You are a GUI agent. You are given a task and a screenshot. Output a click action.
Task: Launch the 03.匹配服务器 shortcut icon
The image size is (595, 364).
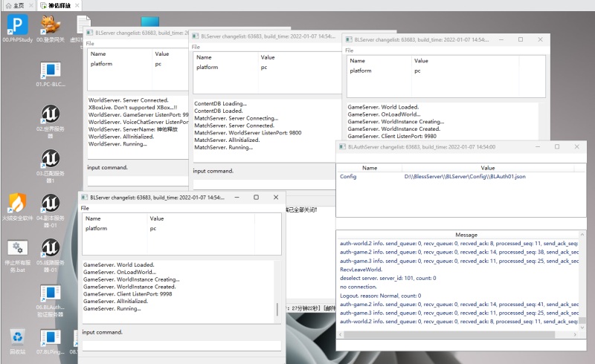pos(50,160)
